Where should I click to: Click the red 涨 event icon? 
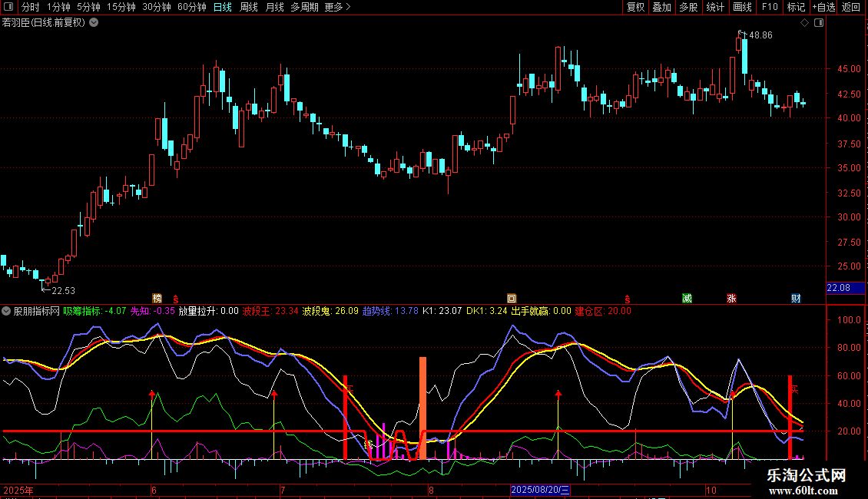point(731,299)
